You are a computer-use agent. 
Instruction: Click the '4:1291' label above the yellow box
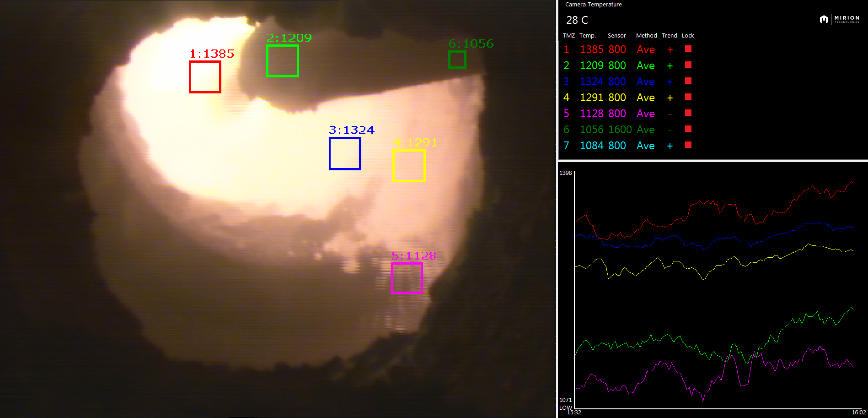click(x=415, y=142)
